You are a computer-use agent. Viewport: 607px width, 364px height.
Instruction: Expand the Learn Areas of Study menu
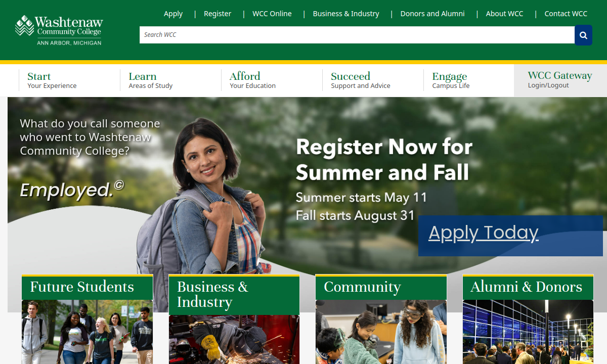click(x=150, y=80)
